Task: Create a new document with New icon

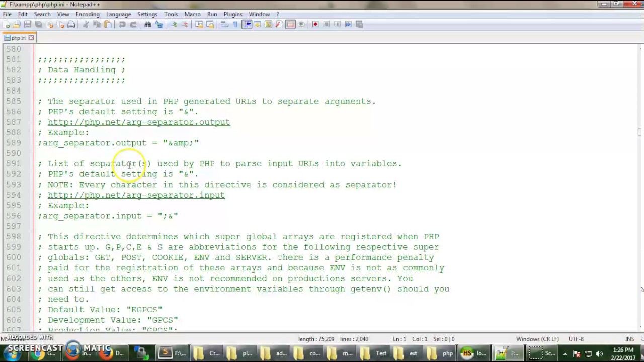Action: (x=7, y=24)
